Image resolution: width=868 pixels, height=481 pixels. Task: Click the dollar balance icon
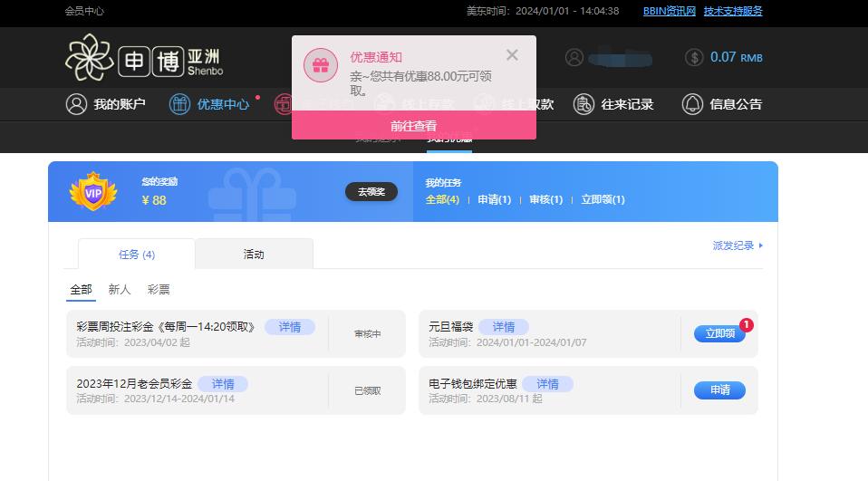coord(694,58)
